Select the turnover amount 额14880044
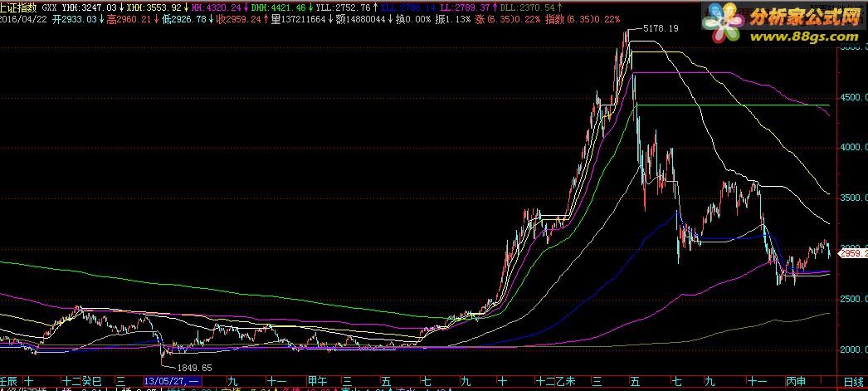The width and height of the screenshot is (868, 391). point(361,19)
